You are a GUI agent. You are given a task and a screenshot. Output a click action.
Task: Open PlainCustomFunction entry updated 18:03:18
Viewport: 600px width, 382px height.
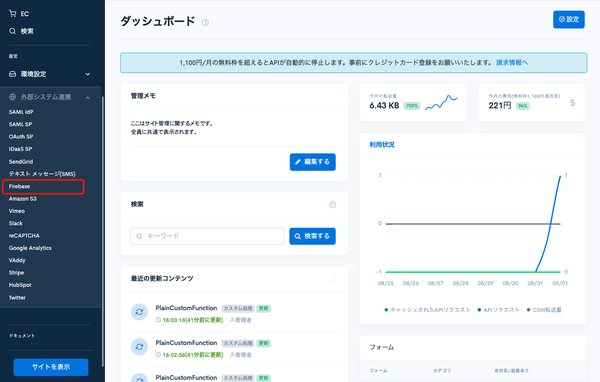[x=186, y=308]
